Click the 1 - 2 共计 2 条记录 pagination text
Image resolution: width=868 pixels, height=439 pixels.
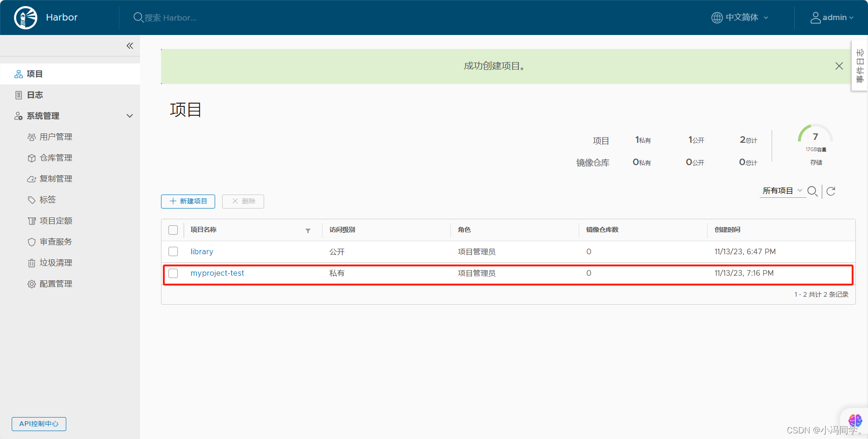pyautogui.click(x=821, y=294)
